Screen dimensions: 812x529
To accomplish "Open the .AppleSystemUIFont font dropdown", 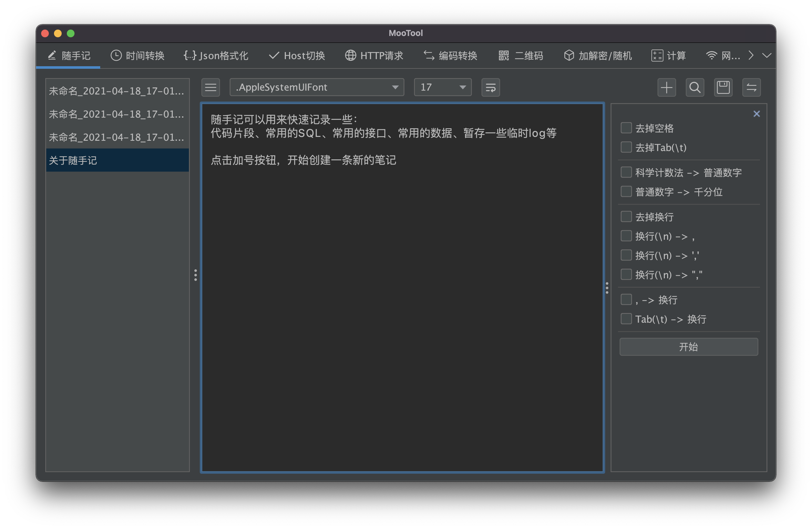I will click(x=317, y=87).
